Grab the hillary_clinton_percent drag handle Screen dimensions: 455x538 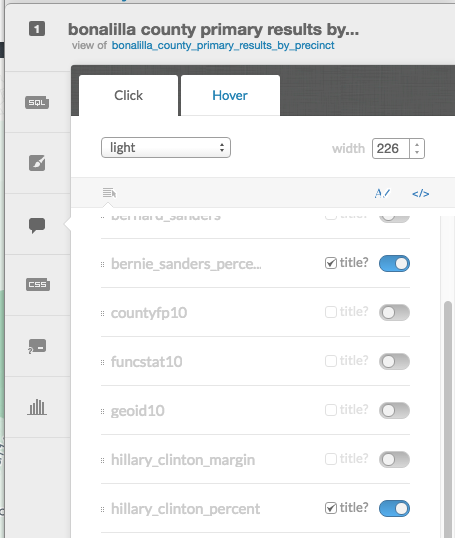102,510
